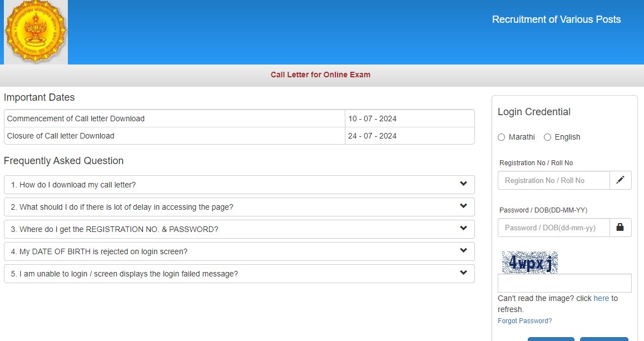Focus the Registration No / Roll No input
644x341 pixels.
point(553,180)
